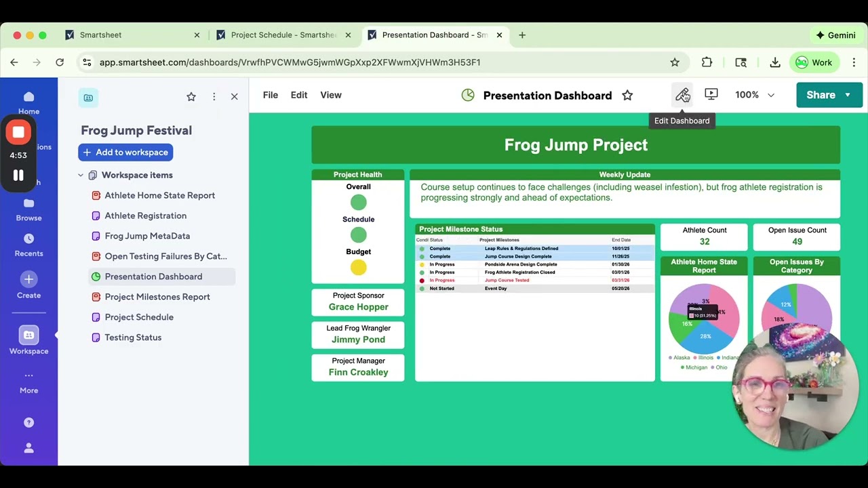
Task: Click the site information icon in address bar
Action: (87, 62)
